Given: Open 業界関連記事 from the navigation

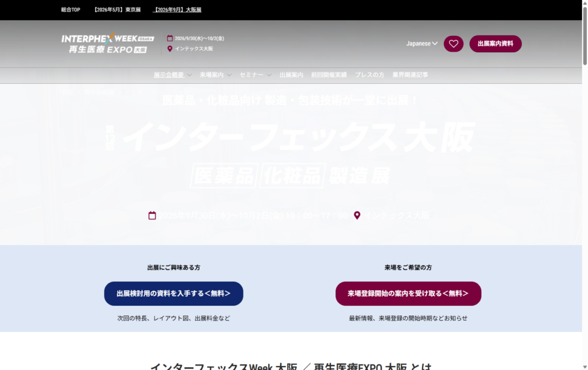Looking at the screenshot, I should pyautogui.click(x=410, y=75).
